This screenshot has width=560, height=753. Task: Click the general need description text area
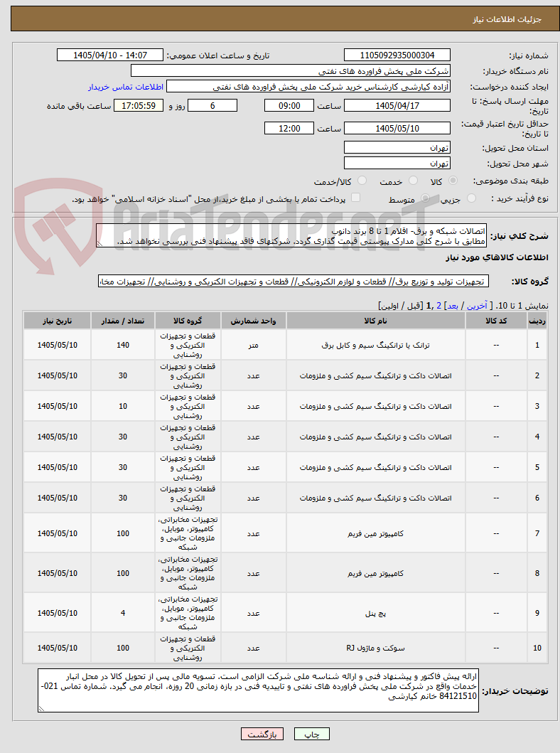click(291, 236)
